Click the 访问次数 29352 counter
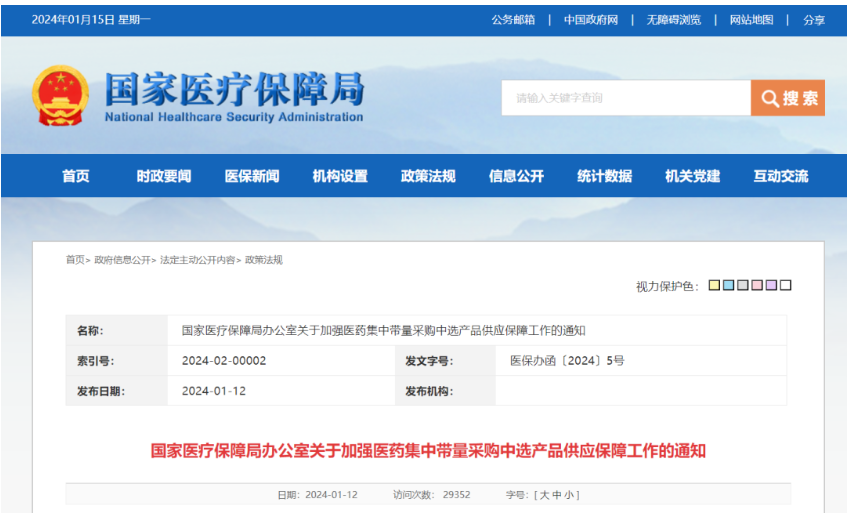The width and height of the screenshot is (857, 519). [432, 495]
